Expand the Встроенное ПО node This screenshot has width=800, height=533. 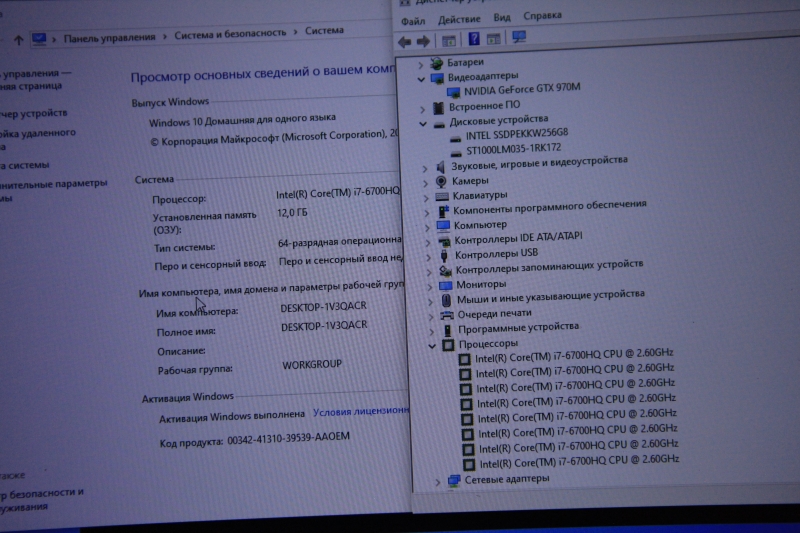click(x=422, y=109)
